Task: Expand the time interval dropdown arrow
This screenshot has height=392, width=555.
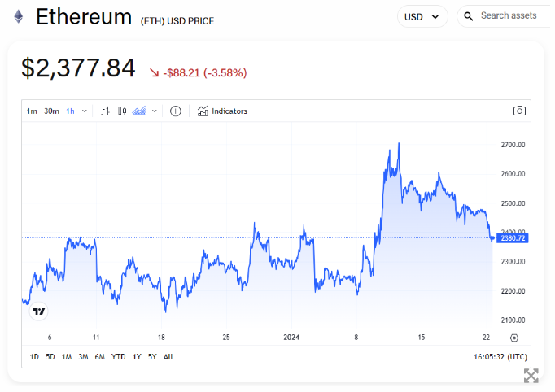Action: (85, 111)
